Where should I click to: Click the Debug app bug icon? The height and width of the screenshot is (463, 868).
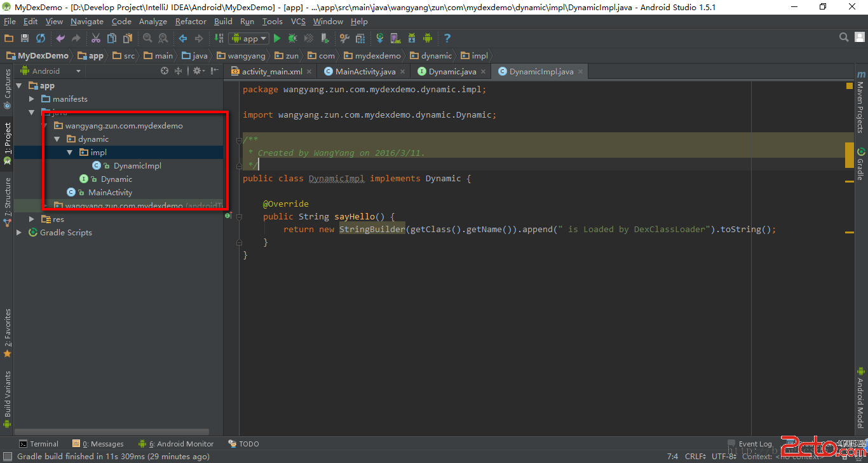point(293,38)
